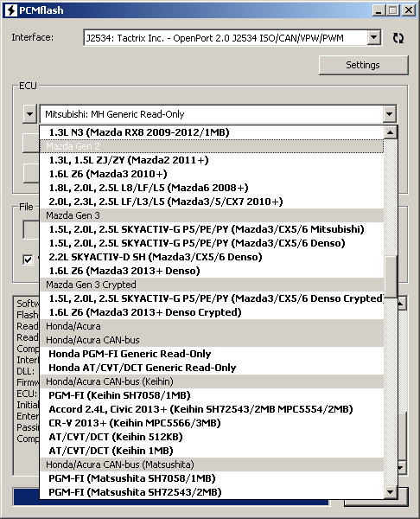
Task: Click the ECU list scrollbar thumb
Action: [391, 277]
